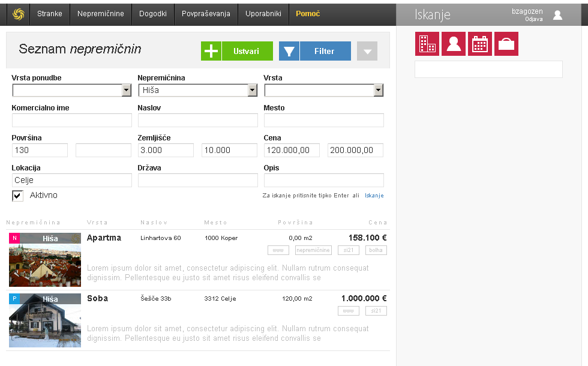Click the spiral logo icon in navbar
Image resolution: width=588 pixels, height=366 pixels.
[x=18, y=14]
